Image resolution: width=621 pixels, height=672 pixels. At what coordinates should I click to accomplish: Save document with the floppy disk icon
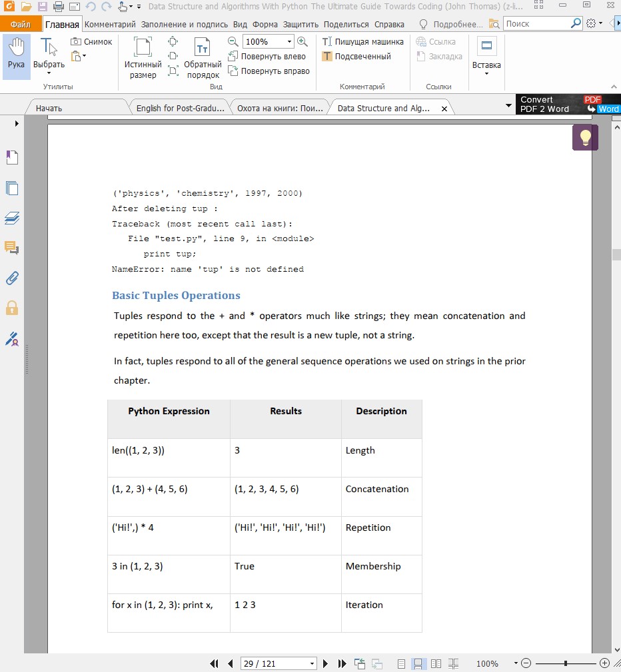42,7
